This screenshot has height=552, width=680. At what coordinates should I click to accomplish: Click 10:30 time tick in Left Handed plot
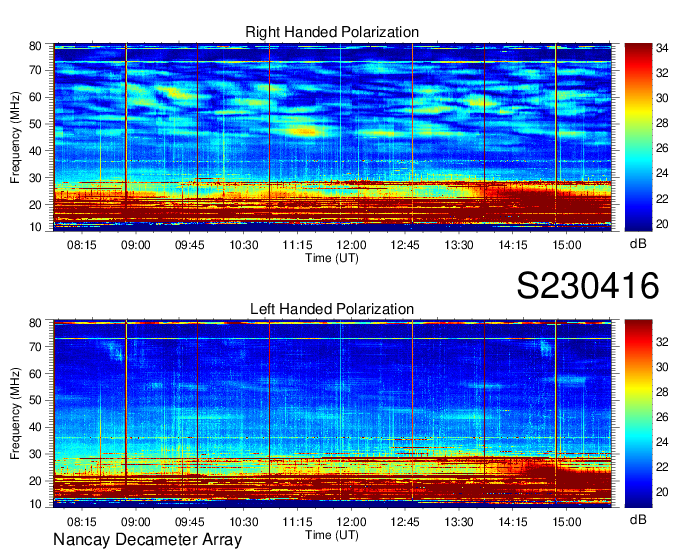pyautogui.click(x=244, y=522)
